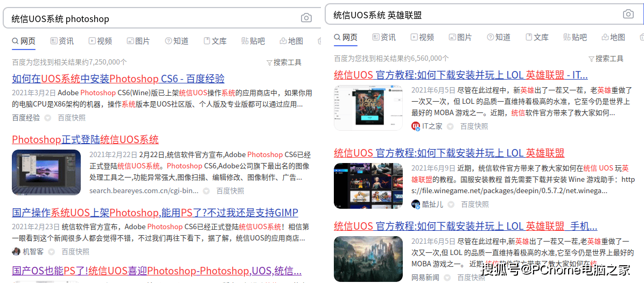Open result 国产OS也能PS了!统信UOS喜迎Photoshop
The image size is (644, 283).
point(157,271)
